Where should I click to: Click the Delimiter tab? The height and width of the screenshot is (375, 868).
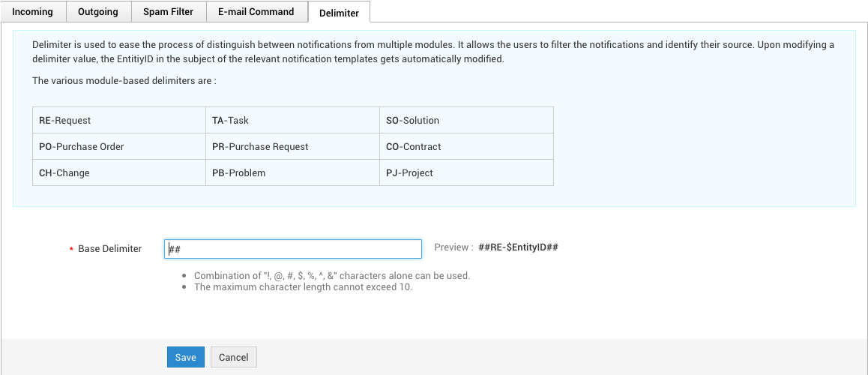(339, 13)
